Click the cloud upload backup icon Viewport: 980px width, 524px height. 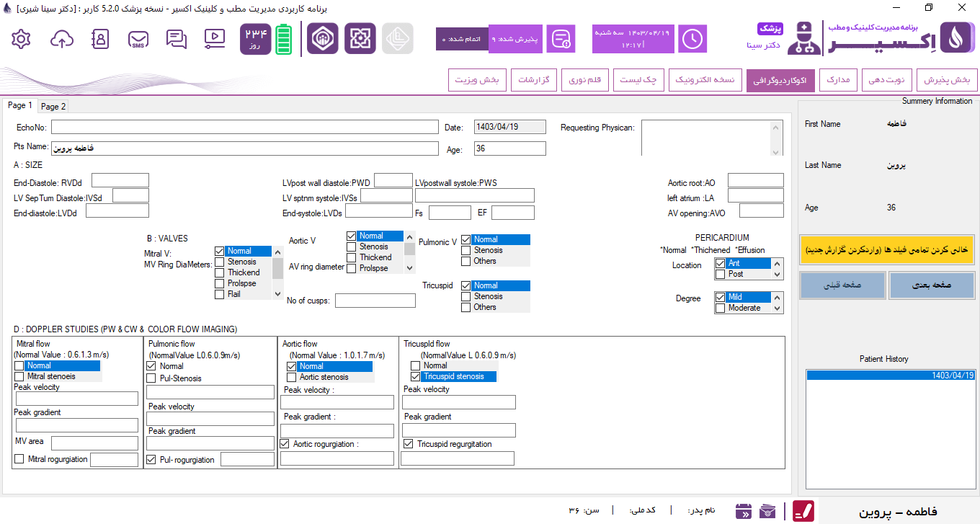tap(62, 39)
